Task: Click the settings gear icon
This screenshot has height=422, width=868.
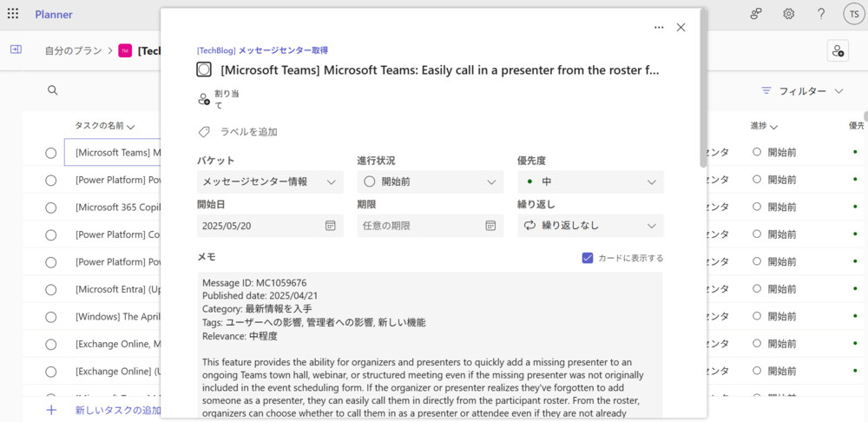Action: coord(789,14)
